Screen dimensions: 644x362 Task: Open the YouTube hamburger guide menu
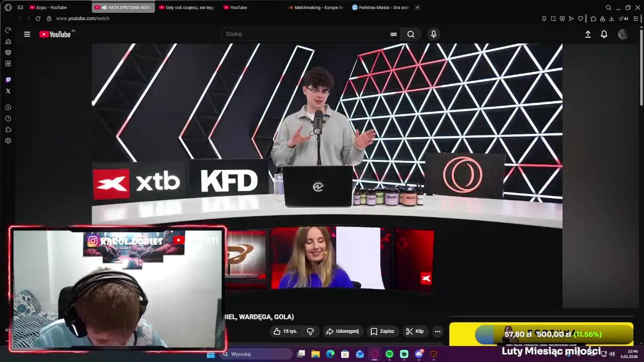tap(27, 34)
